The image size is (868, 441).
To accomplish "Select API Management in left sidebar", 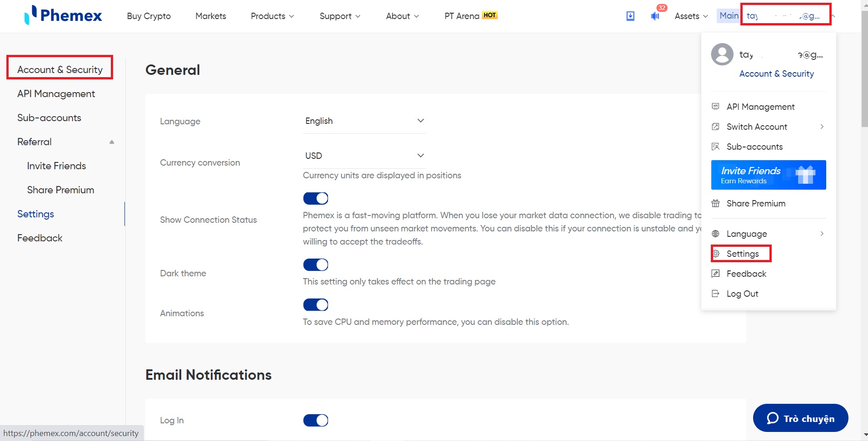I will (56, 94).
